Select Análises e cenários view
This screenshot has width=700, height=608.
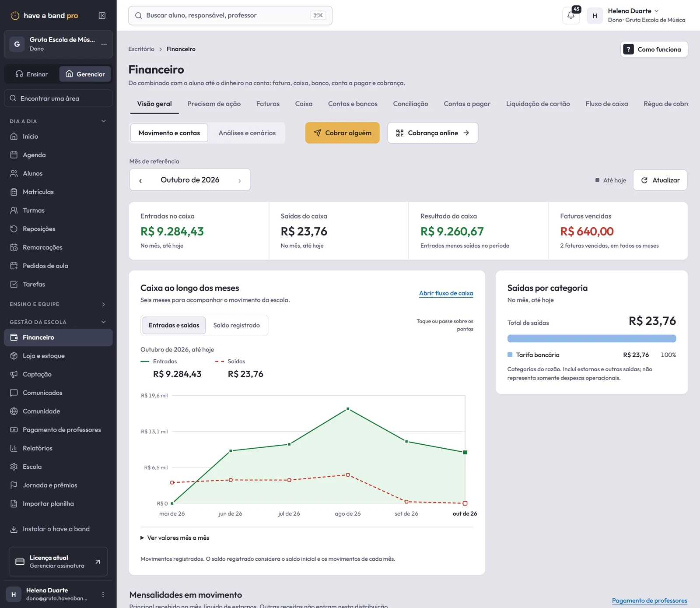pyautogui.click(x=247, y=133)
